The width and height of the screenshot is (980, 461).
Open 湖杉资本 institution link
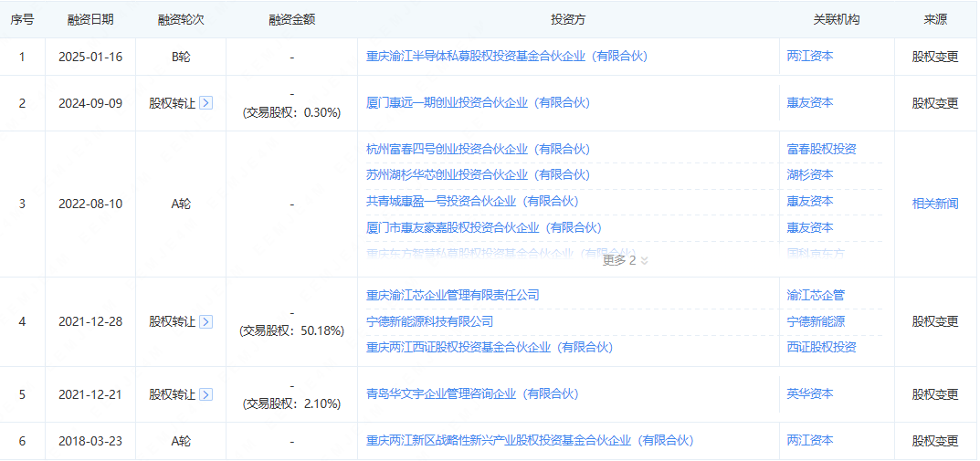[810, 175]
